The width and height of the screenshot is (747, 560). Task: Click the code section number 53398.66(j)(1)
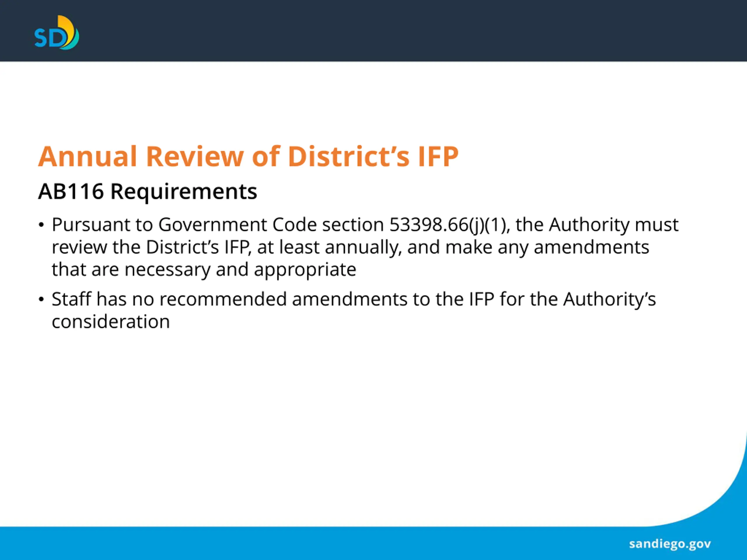[x=449, y=225]
